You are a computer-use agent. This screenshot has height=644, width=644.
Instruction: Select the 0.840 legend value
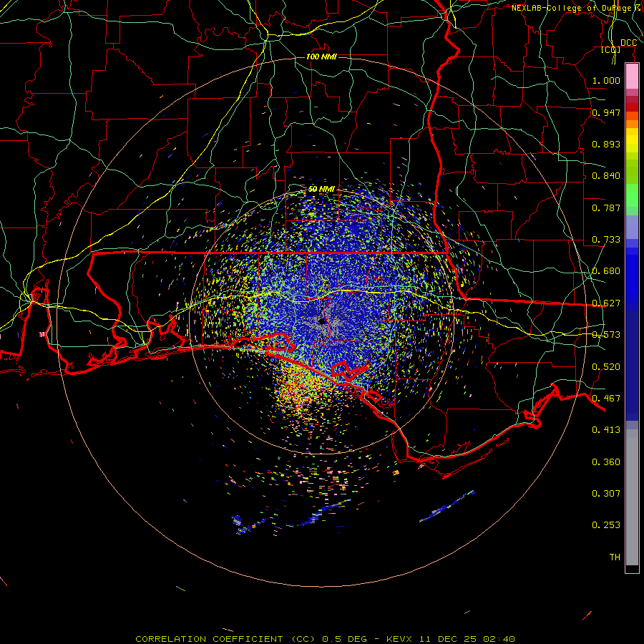click(x=606, y=176)
